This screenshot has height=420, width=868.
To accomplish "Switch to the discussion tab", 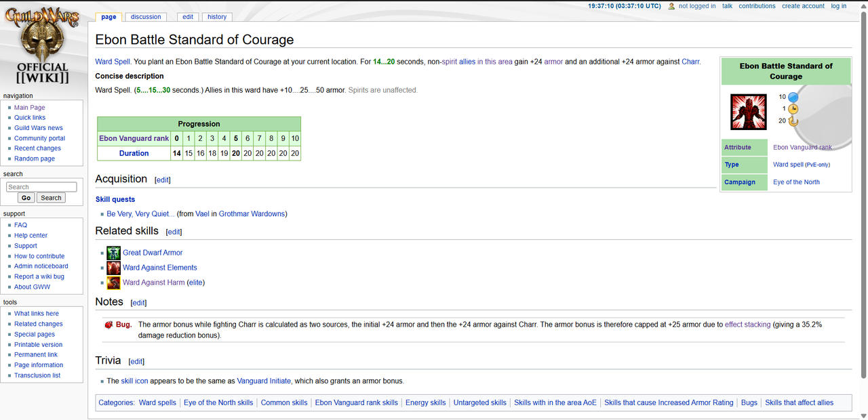I will pyautogui.click(x=146, y=17).
